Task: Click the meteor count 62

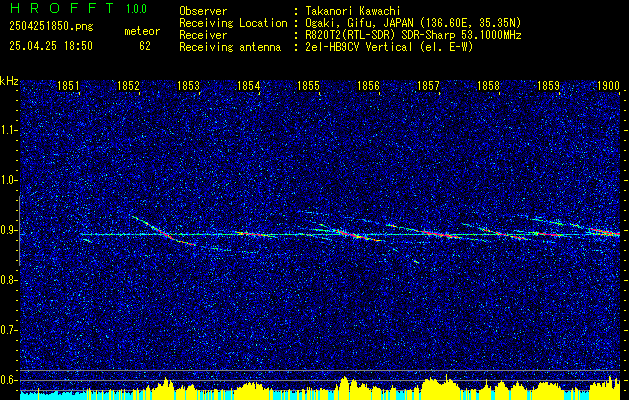Action: pyautogui.click(x=145, y=46)
